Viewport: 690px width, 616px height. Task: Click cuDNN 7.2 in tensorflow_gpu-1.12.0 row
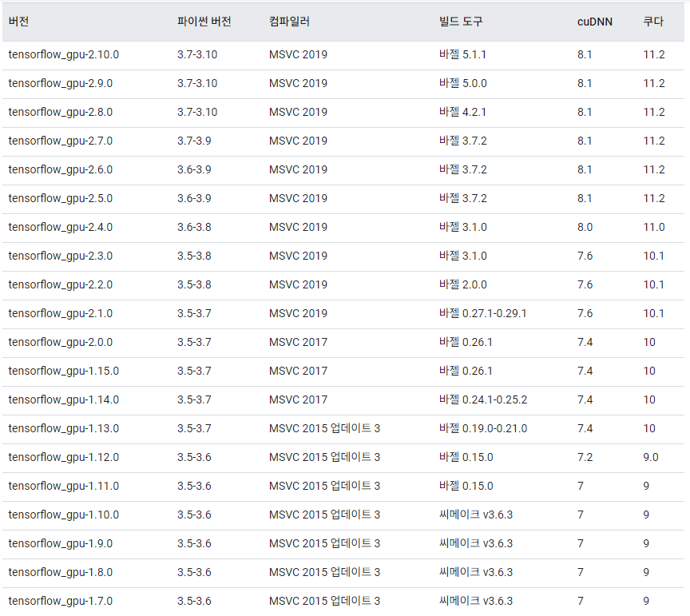point(585,458)
